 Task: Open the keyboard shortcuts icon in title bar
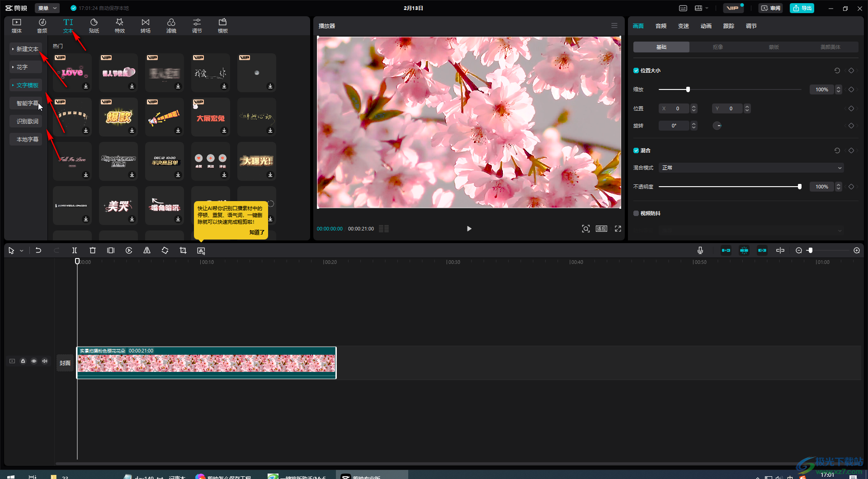point(683,8)
